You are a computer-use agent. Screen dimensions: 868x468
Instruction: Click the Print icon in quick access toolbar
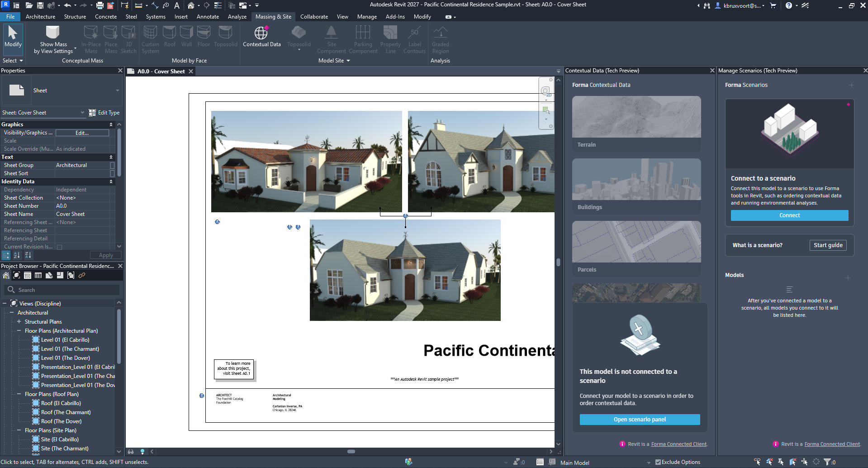(100, 5)
